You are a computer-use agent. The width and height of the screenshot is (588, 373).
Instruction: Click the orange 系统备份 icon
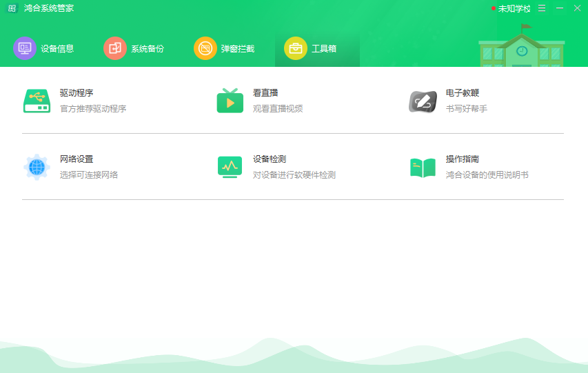(115, 48)
